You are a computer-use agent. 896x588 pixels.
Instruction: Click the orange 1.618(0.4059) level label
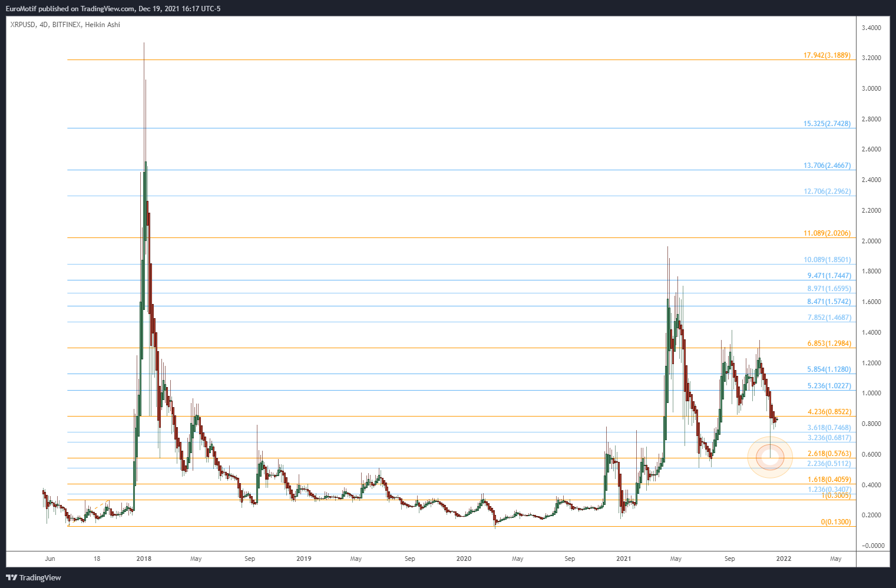tap(829, 480)
